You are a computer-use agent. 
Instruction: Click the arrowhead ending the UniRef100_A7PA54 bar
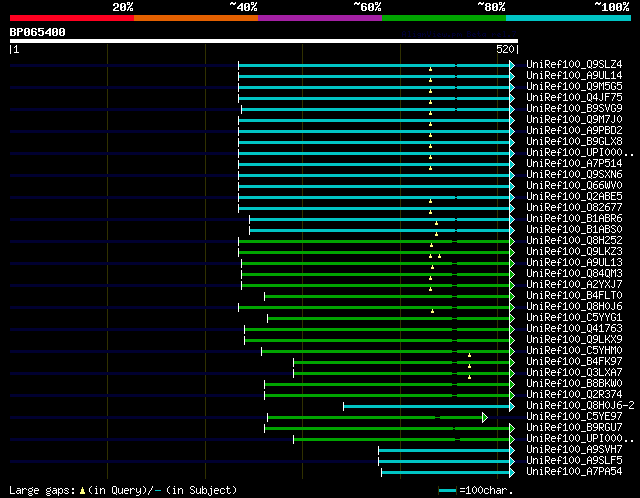(x=512, y=473)
